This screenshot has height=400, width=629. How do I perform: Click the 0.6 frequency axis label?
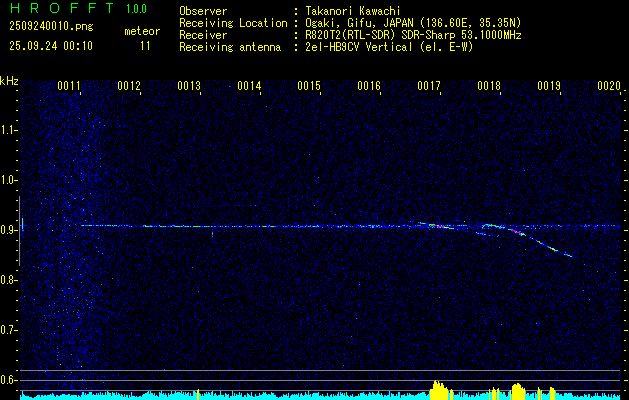8,380
